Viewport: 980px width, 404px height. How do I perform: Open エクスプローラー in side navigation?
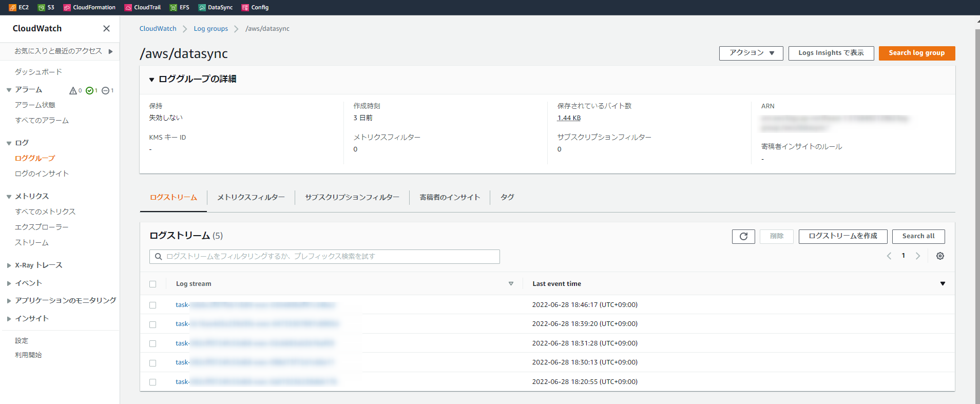[42, 227]
